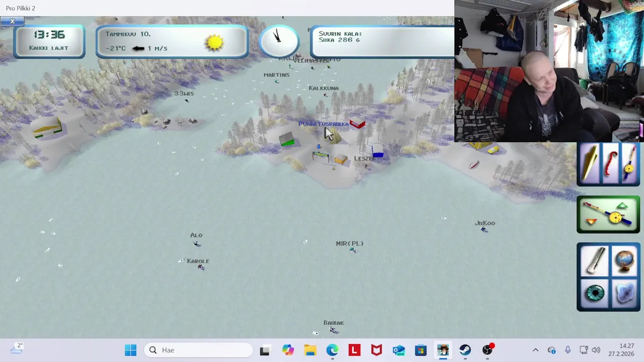This screenshot has height=362, width=644.
Task: Open OBS Studio from the taskbar
Action: [487, 350]
